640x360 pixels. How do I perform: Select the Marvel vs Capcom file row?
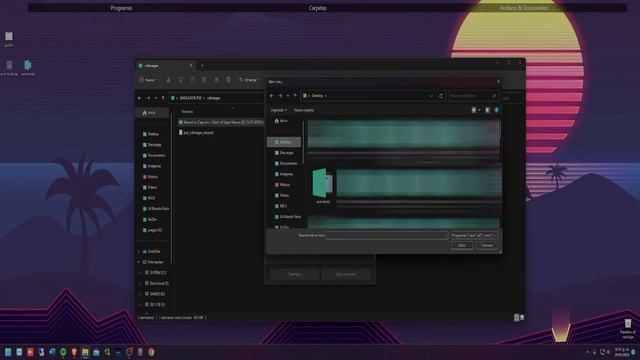click(x=221, y=122)
